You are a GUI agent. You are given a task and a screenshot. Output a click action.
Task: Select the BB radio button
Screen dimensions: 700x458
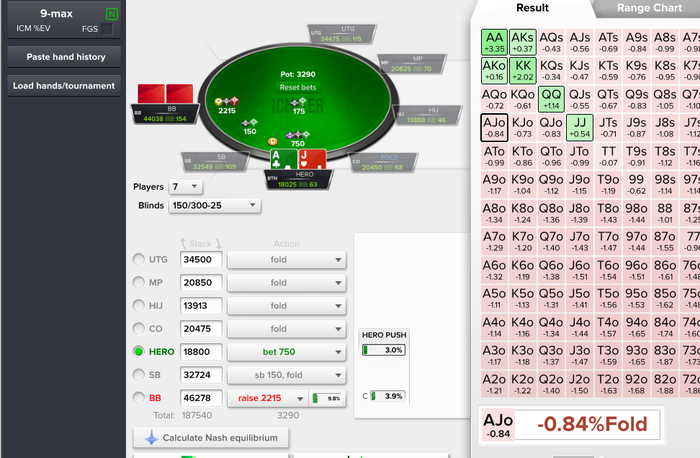(139, 398)
